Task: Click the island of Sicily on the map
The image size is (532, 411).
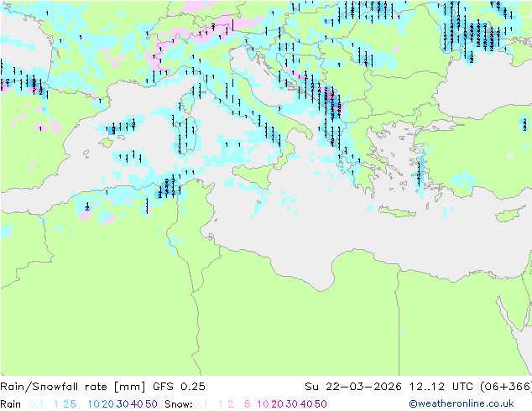Action: click(x=254, y=175)
